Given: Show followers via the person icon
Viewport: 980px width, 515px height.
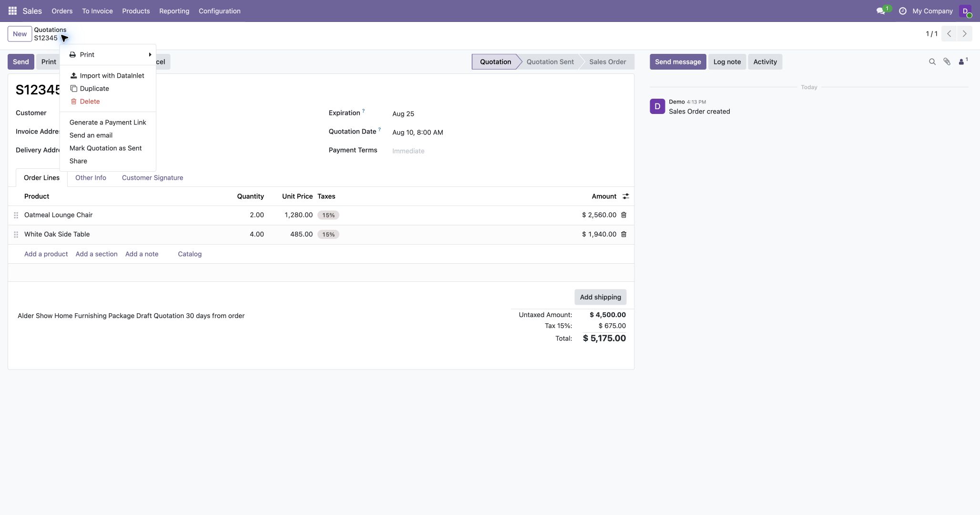Looking at the screenshot, I should pyautogui.click(x=963, y=62).
